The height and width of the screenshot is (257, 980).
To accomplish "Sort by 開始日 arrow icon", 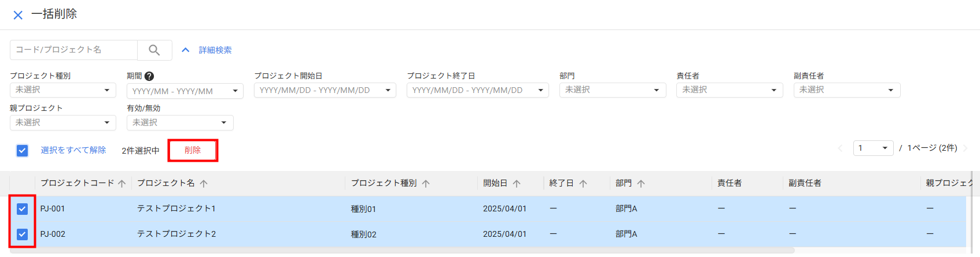I will click(517, 184).
